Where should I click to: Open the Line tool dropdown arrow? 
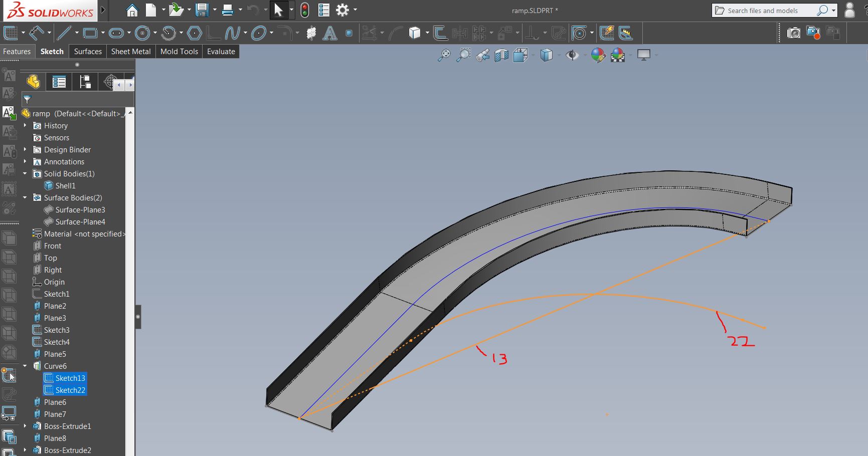click(77, 34)
